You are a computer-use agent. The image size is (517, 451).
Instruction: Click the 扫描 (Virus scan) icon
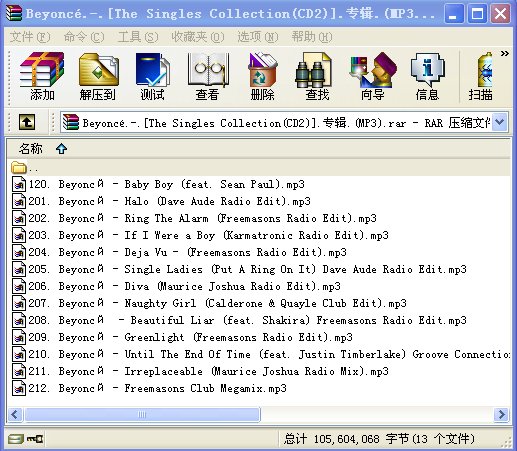pos(481,76)
